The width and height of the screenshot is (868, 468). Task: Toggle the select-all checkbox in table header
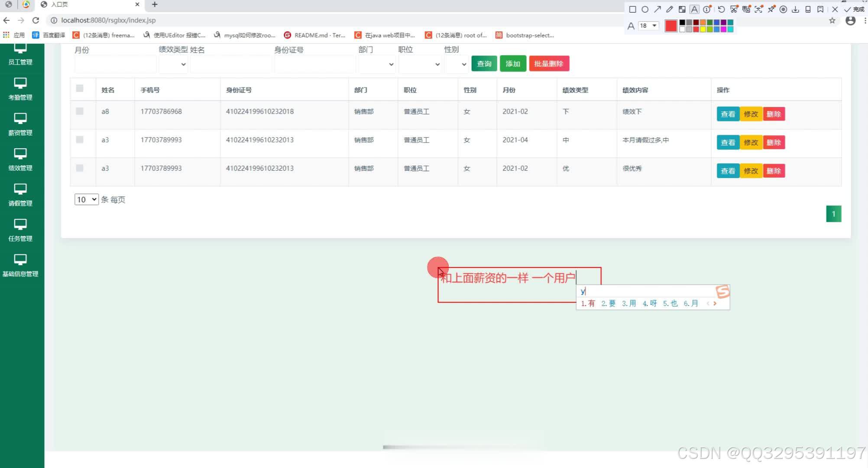80,88
